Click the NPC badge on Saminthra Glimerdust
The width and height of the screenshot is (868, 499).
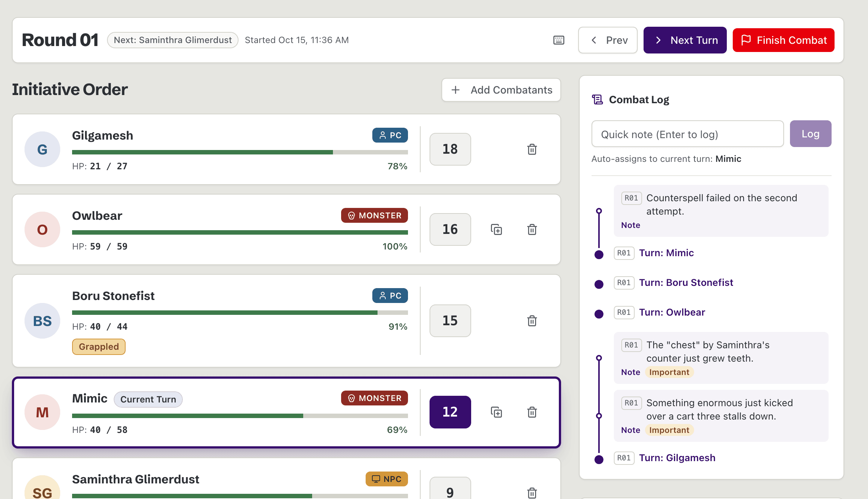pyautogui.click(x=387, y=479)
